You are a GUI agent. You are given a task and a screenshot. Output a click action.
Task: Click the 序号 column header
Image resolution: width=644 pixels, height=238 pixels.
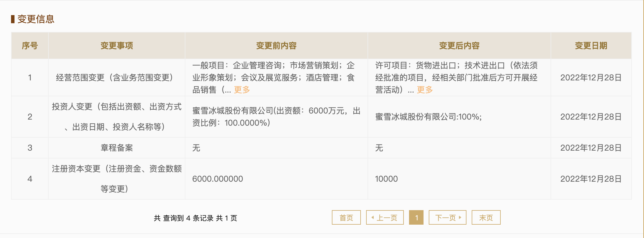pyautogui.click(x=30, y=46)
